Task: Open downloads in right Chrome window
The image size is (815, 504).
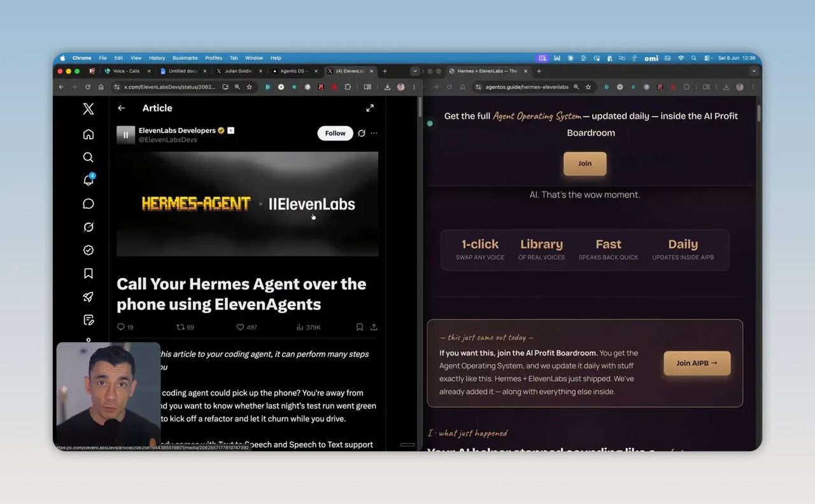Action: point(725,87)
